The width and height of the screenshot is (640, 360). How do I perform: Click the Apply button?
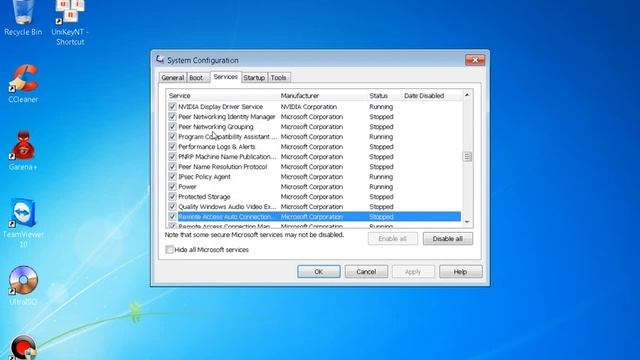tap(413, 272)
